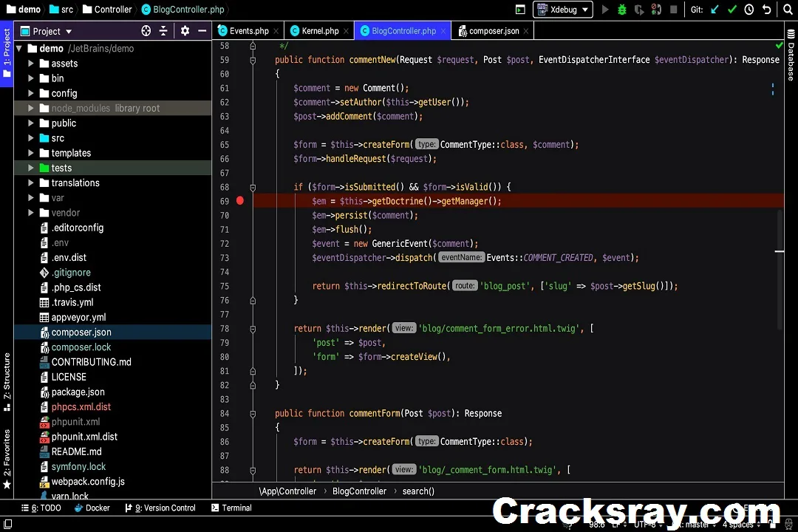Collapse all in Project panel toolbar
Screen dimensions: 798x532
pos(163,31)
